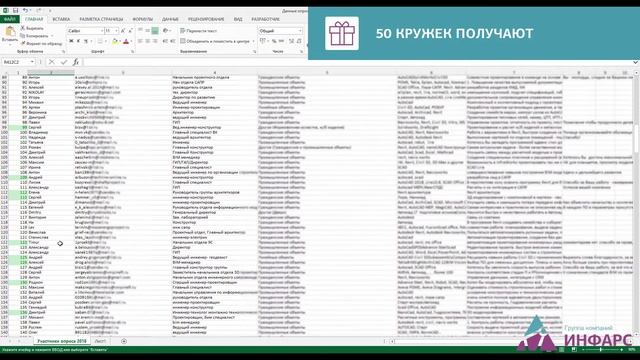Toggle italic К formatting
Image resolution: width=640 pixels, height=360 pixels.
(78, 41)
